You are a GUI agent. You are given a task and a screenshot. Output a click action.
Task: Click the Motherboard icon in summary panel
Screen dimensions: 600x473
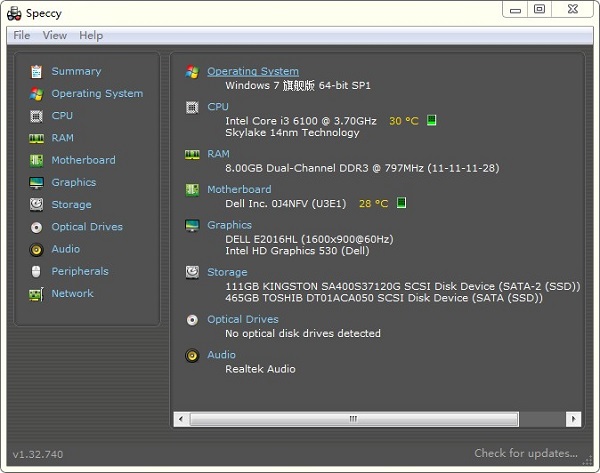coord(192,190)
